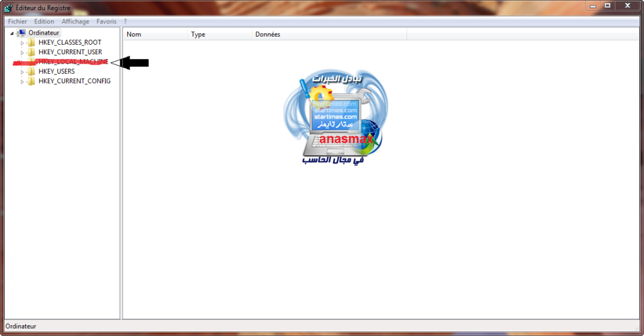644x336 pixels.
Task: Minimize the Éditeur du Registre window
Action: pos(592,6)
